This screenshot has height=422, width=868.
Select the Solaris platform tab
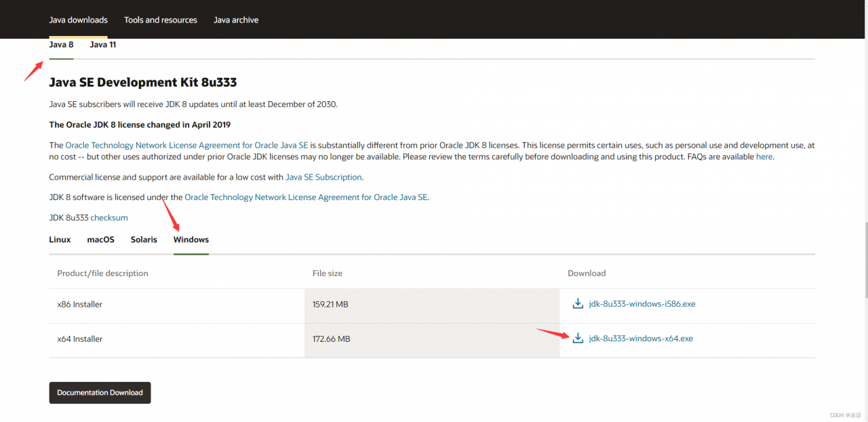pyautogui.click(x=144, y=239)
